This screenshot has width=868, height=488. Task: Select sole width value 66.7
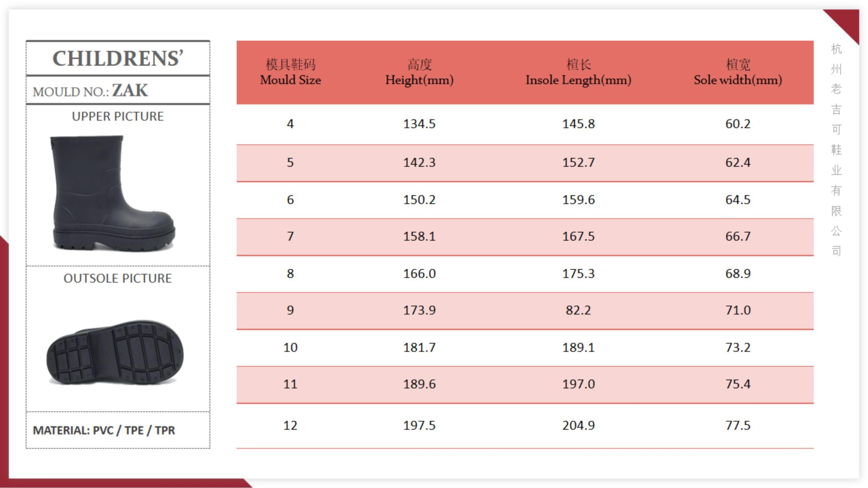pyautogui.click(x=738, y=236)
